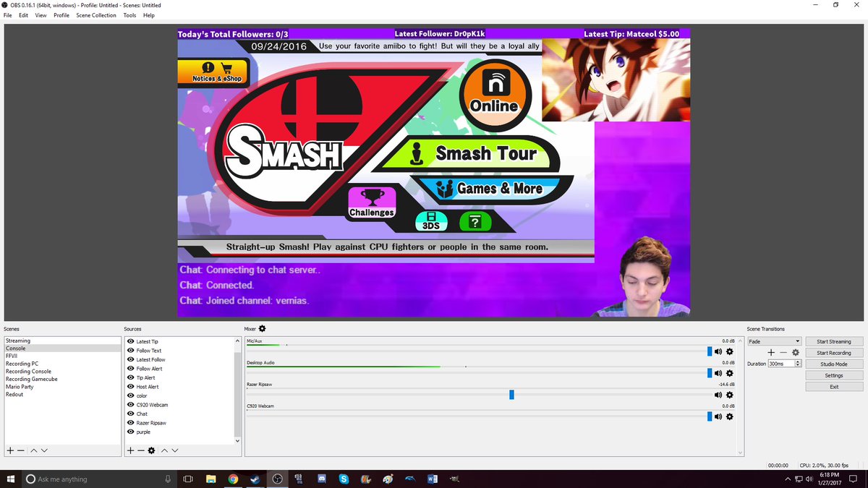Click the Cortana 'Ask me anything' search box

(100, 479)
